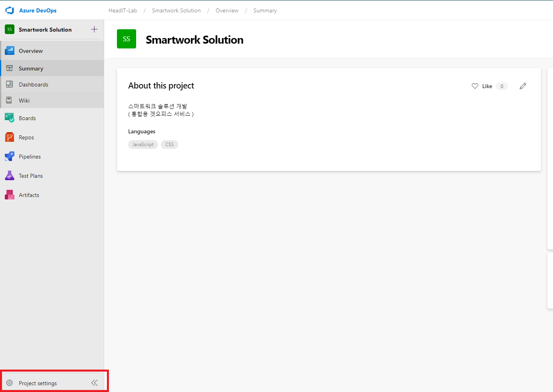Open the Boards hub
The height and width of the screenshot is (392, 553).
[27, 118]
